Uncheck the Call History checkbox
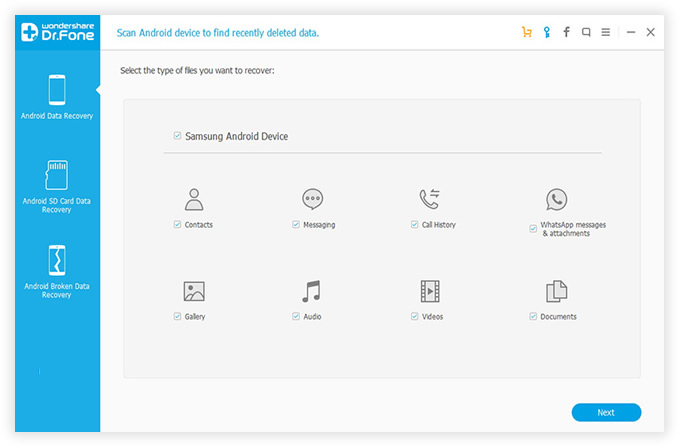 [414, 224]
